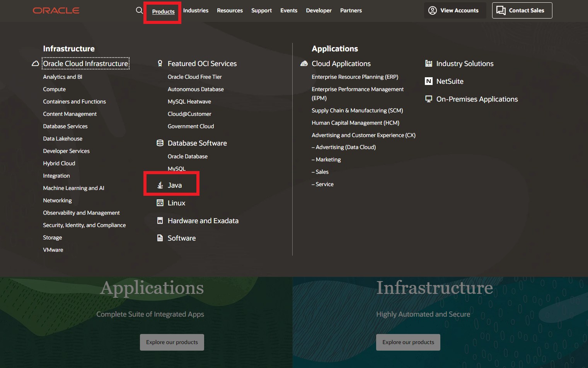Image resolution: width=588 pixels, height=368 pixels.
Task: Open the search magnifier icon
Action: point(140,10)
